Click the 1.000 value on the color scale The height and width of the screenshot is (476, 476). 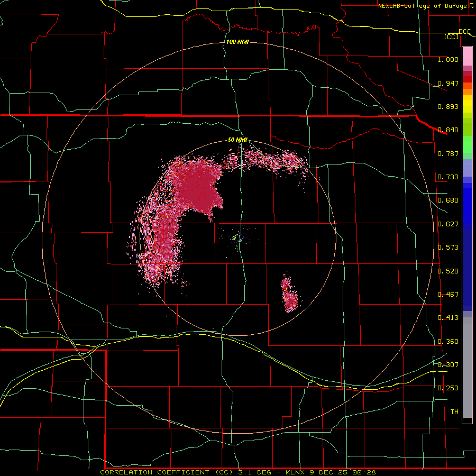pyautogui.click(x=448, y=59)
